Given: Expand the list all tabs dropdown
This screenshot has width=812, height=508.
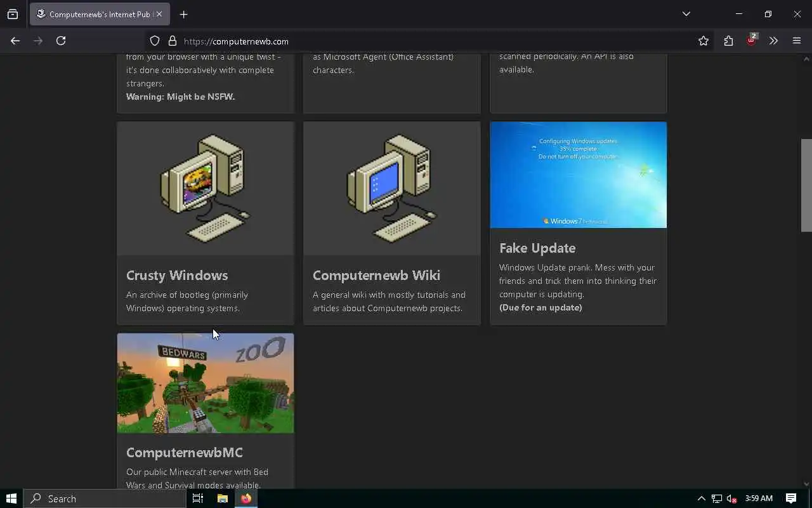Looking at the screenshot, I should (686, 14).
